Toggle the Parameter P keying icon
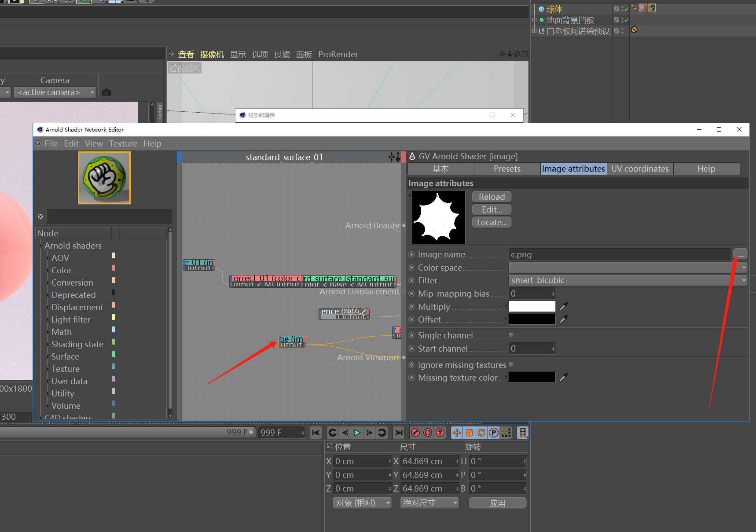 (494, 433)
